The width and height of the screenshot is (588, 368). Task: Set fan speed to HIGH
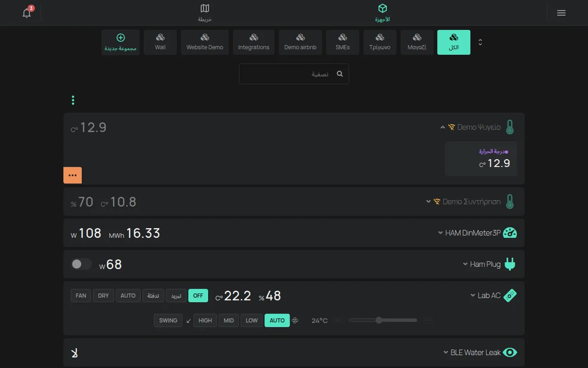(x=205, y=321)
